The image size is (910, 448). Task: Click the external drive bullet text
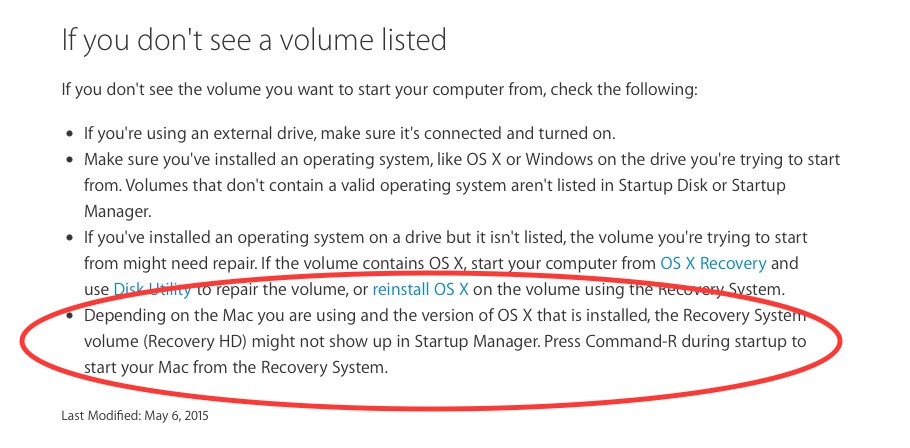click(349, 133)
